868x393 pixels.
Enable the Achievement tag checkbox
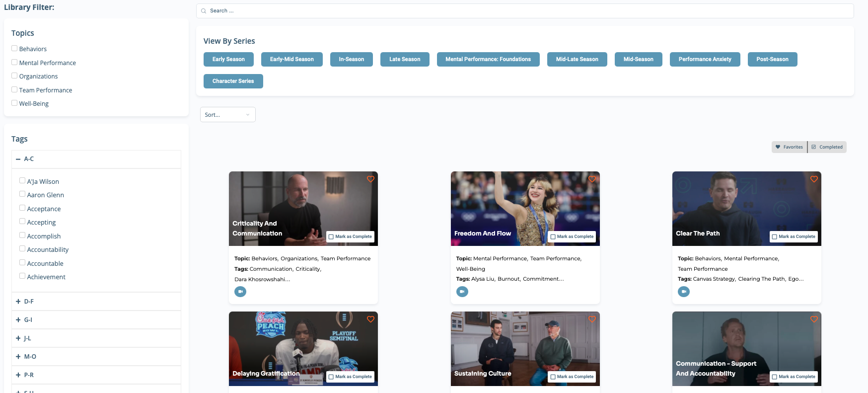point(22,276)
